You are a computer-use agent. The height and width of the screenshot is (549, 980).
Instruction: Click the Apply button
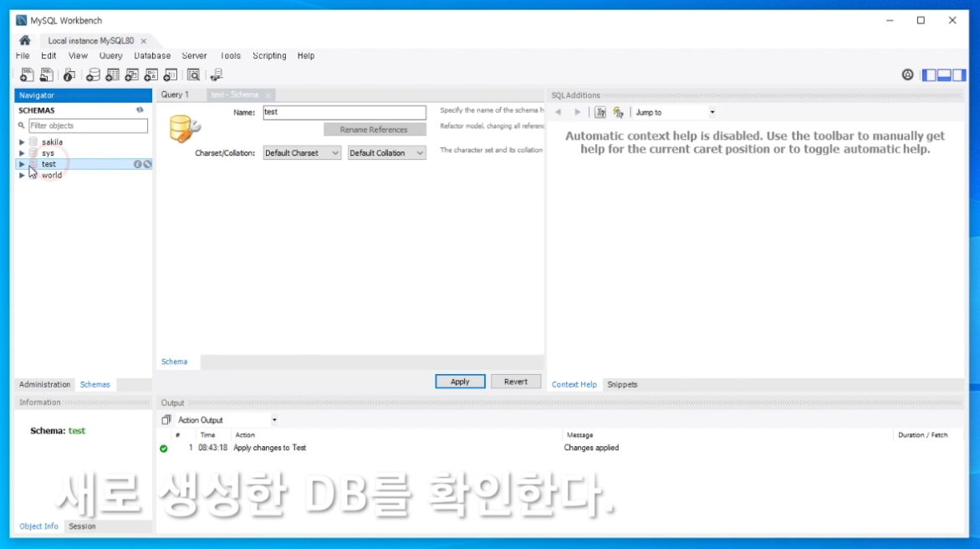point(460,382)
